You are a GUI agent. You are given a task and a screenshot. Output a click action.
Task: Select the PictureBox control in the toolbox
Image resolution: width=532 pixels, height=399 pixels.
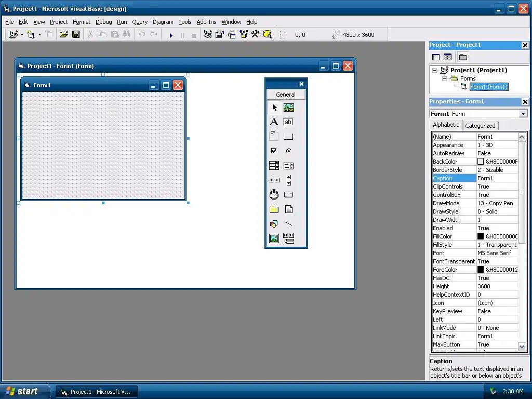(x=289, y=108)
